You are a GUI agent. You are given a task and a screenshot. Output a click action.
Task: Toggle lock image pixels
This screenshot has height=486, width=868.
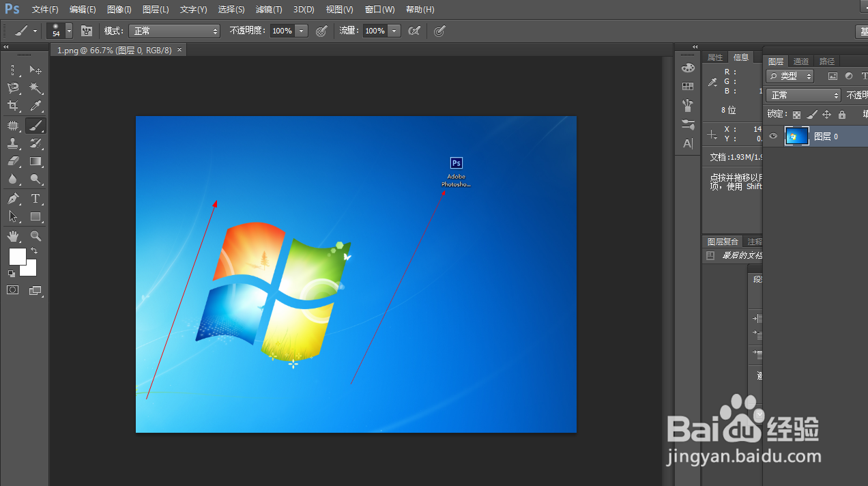pyautogui.click(x=811, y=115)
